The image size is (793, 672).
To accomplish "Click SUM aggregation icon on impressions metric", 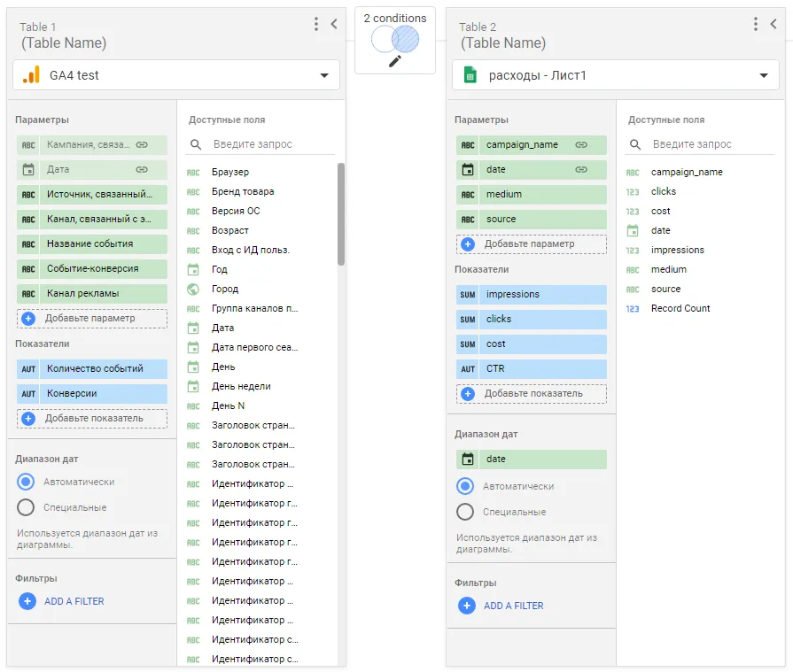I will tap(468, 295).
